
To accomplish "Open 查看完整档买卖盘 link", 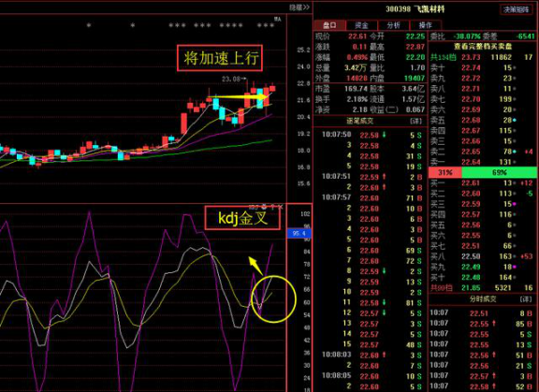I will [x=483, y=47].
